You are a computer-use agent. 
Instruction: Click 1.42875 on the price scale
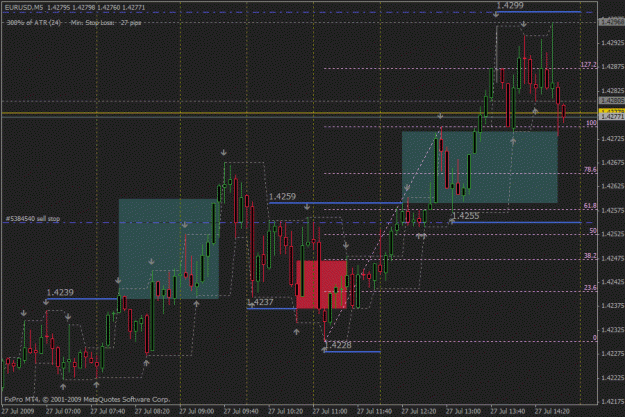pyautogui.click(x=613, y=67)
